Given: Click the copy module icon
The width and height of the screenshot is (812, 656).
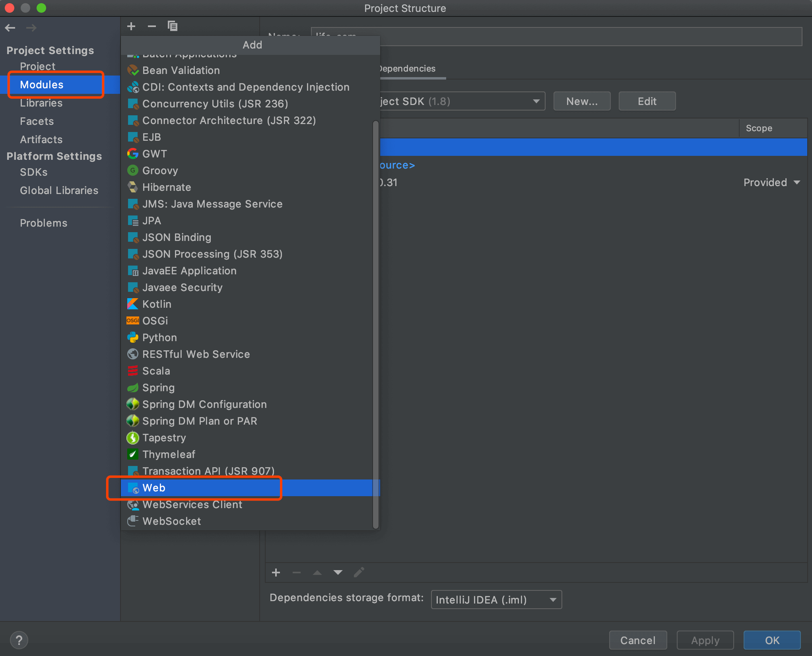Looking at the screenshot, I should point(172,26).
